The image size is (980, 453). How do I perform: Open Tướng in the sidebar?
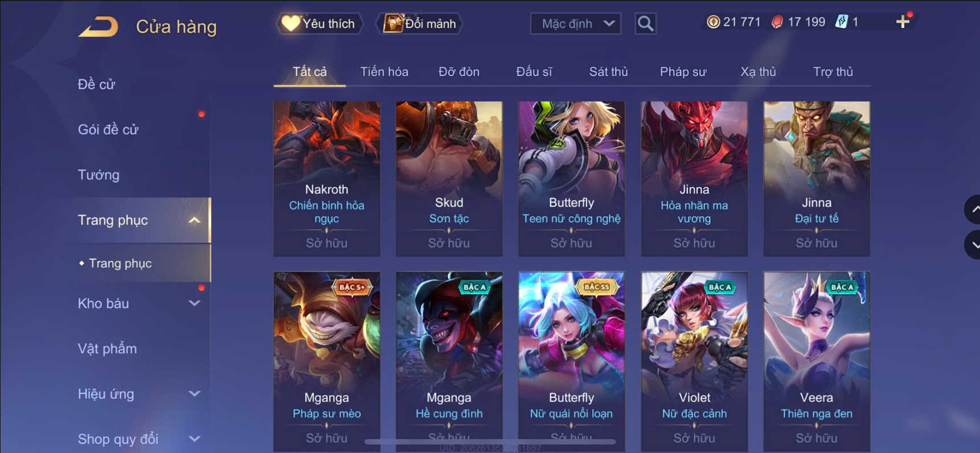[99, 175]
